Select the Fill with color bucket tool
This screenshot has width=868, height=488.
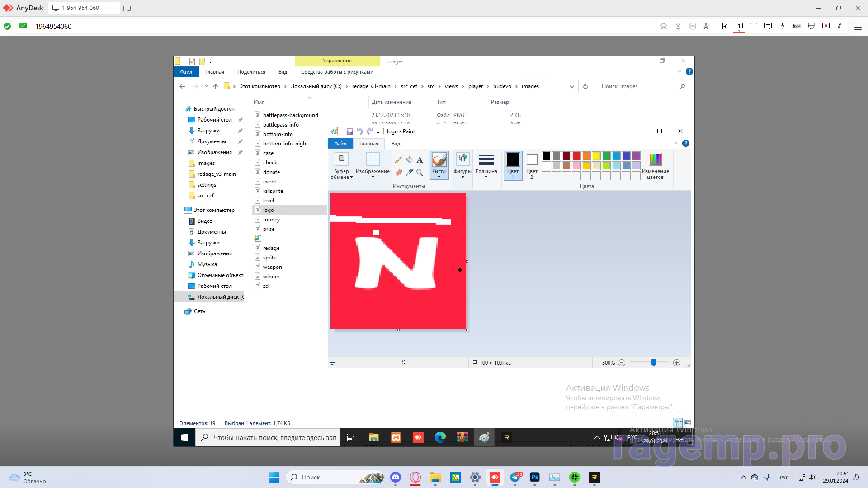coord(409,160)
